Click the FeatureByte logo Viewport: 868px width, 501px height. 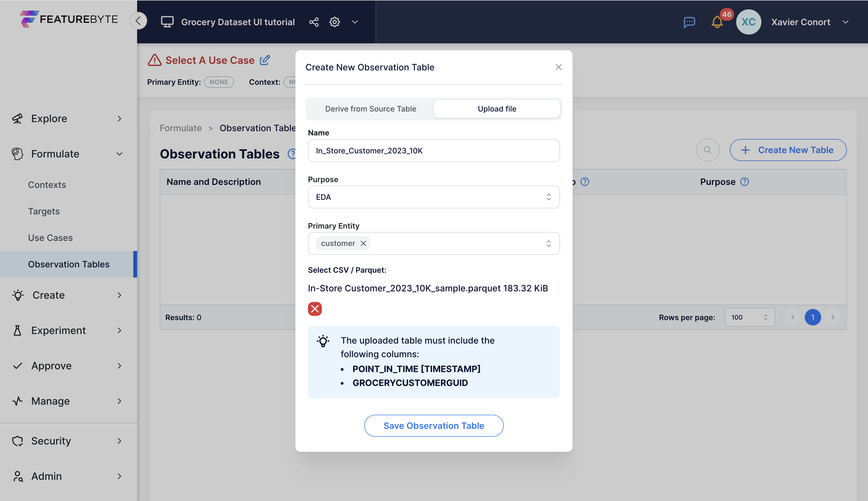(69, 19)
